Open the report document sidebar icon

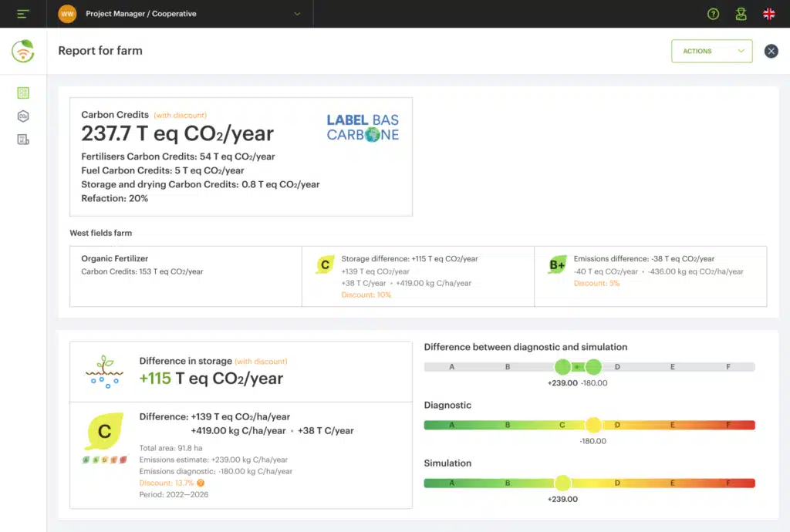(x=23, y=140)
